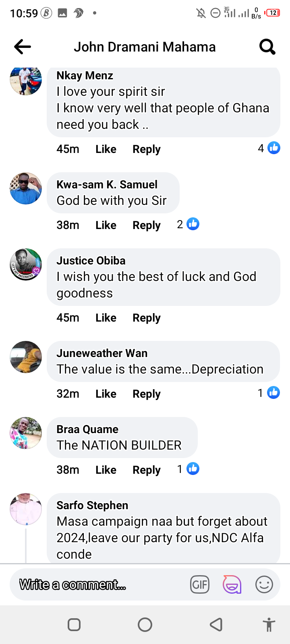Open the emoji smiley icon

coord(264,584)
